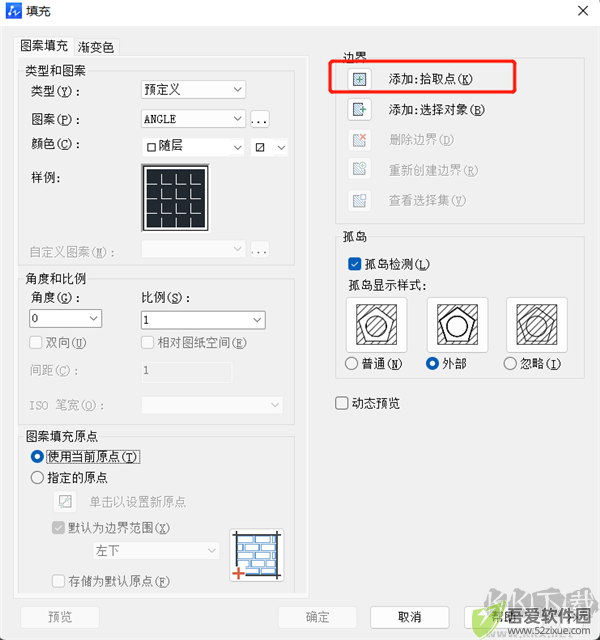
Task: Click the 删除边界 remove boundary icon
Action: (x=359, y=140)
